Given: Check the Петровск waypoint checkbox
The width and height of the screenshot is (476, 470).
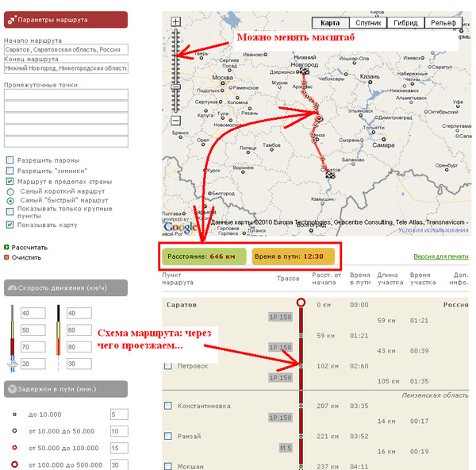Looking at the screenshot, I should (x=168, y=366).
